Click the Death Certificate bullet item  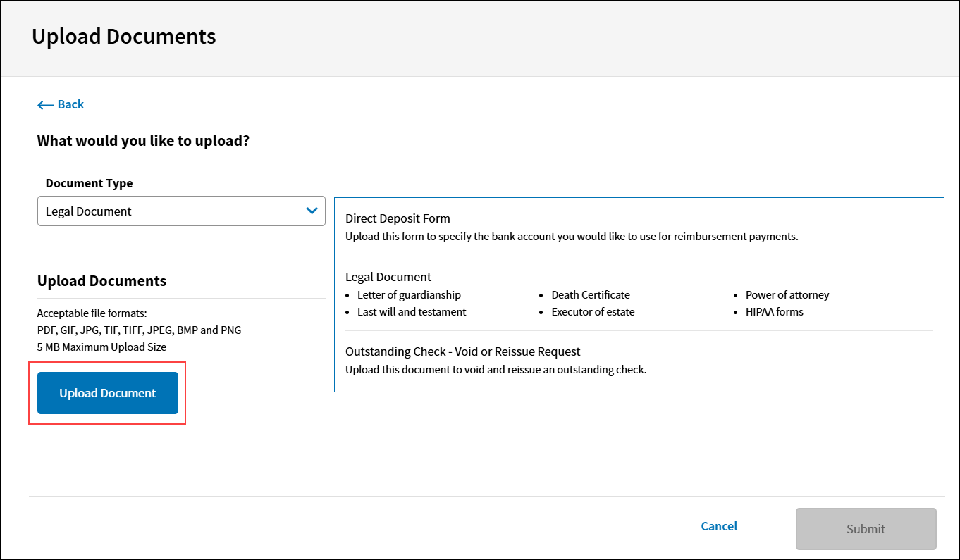[591, 295]
